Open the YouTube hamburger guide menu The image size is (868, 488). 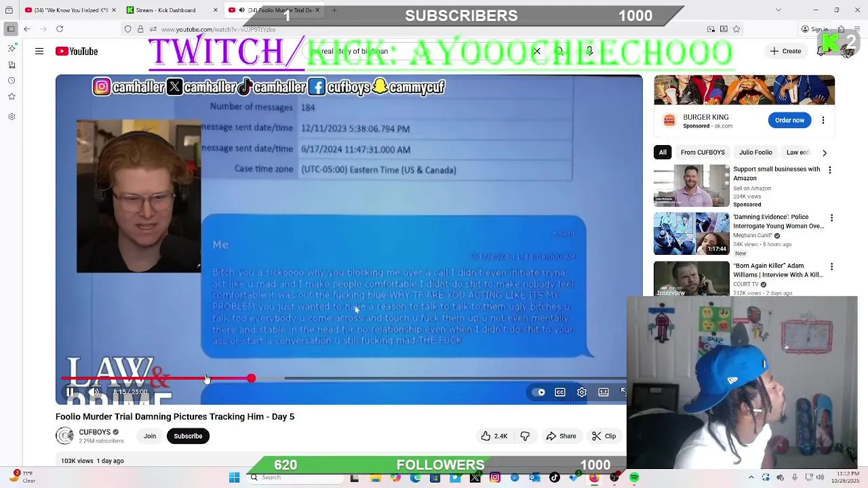tap(39, 51)
